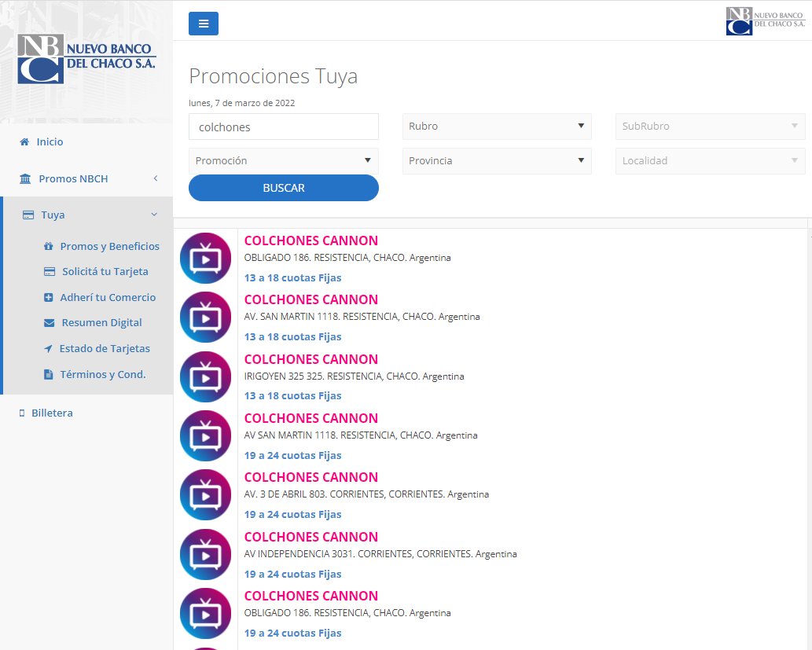
Task: Click 13 a 18 cuotas Fijas under IRIGOYEN 325
Action: tap(292, 396)
